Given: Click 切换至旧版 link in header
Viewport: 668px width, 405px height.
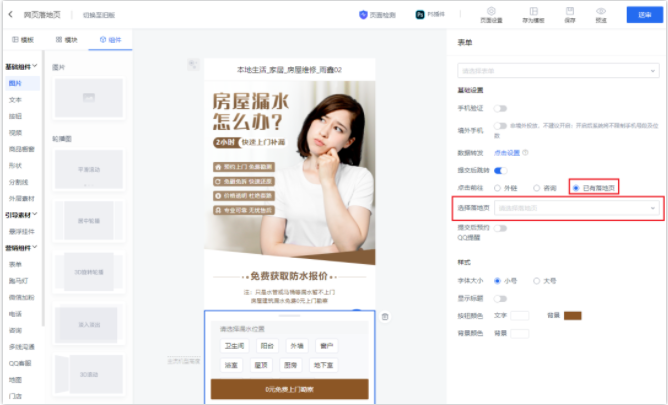Looking at the screenshot, I should click(x=99, y=15).
